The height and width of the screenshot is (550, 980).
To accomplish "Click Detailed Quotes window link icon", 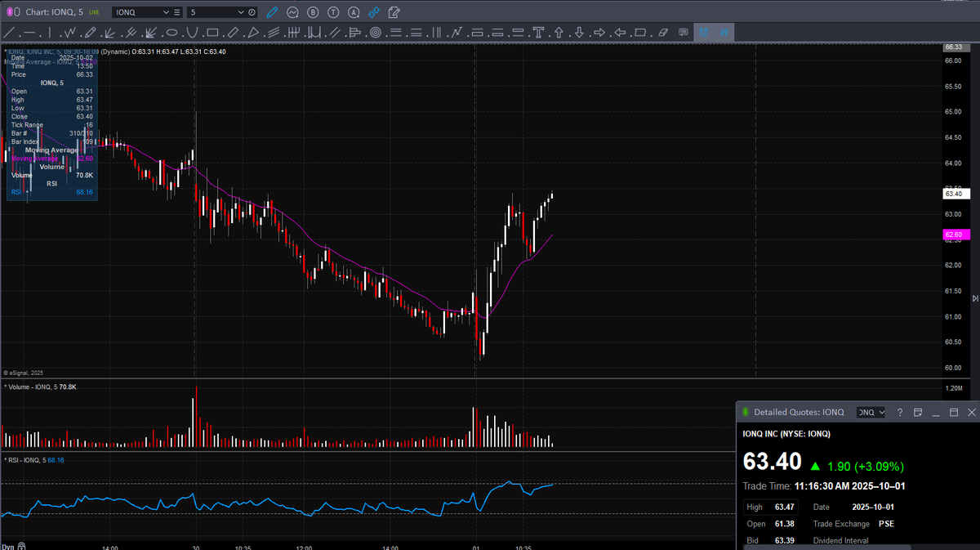I will pyautogui.click(x=745, y=413).
